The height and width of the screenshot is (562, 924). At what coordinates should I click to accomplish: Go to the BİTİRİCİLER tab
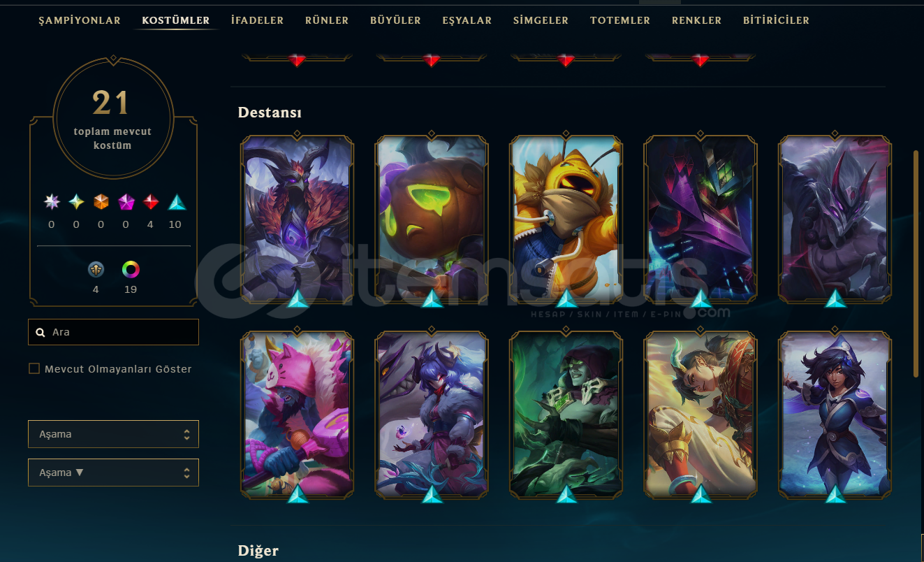776,20
